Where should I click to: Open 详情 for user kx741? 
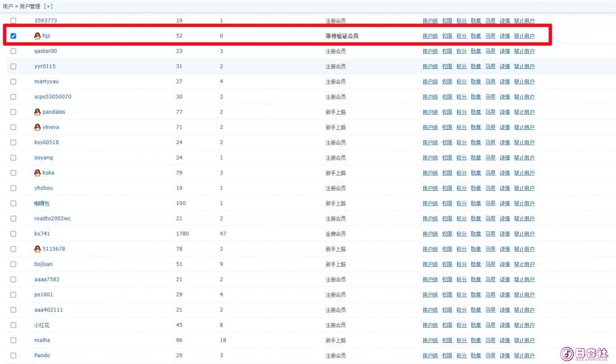(505, 234)
